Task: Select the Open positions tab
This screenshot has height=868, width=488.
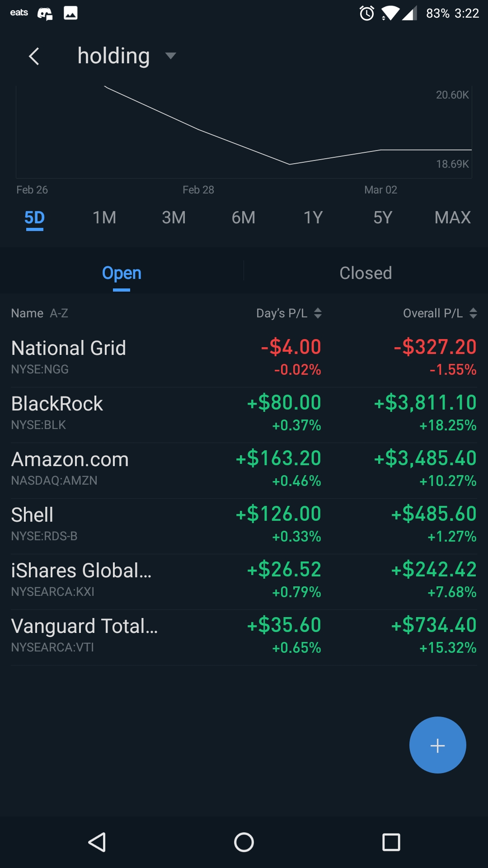Action: (122, 273)
